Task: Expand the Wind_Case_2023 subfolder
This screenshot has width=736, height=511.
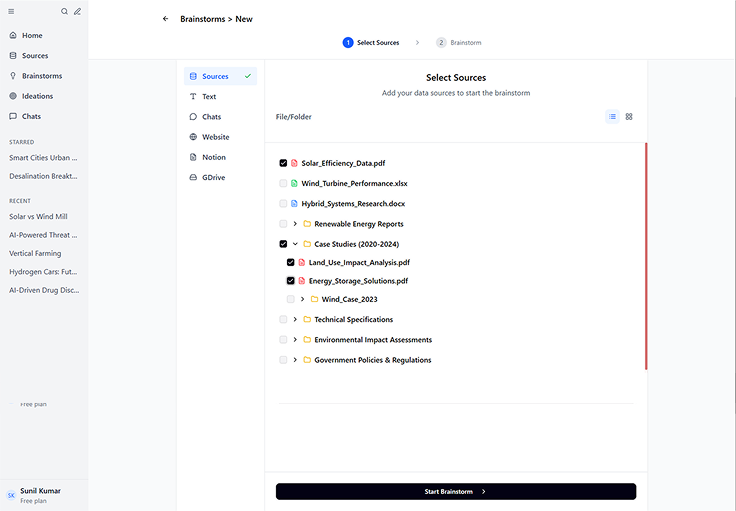Action: [302, 299]
